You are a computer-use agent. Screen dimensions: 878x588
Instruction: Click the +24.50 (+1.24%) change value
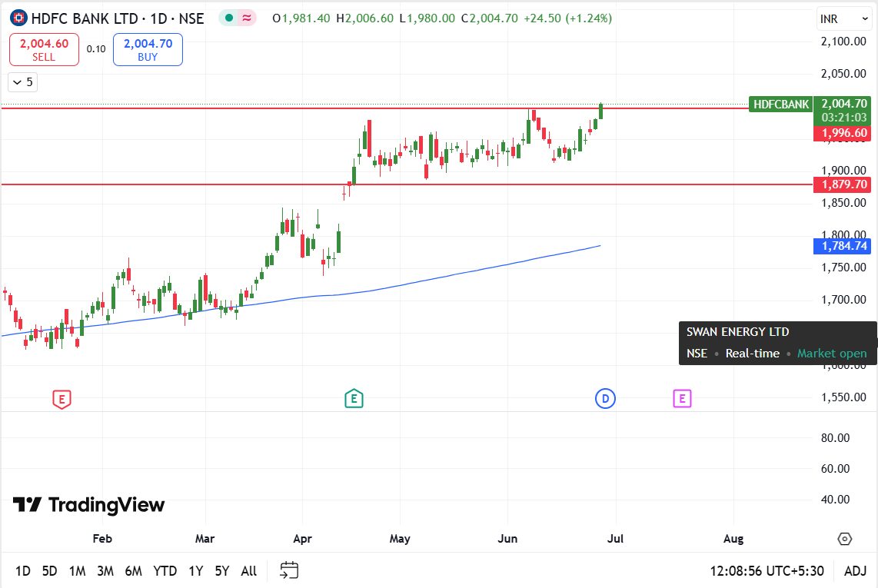click(x=568, y=18)
